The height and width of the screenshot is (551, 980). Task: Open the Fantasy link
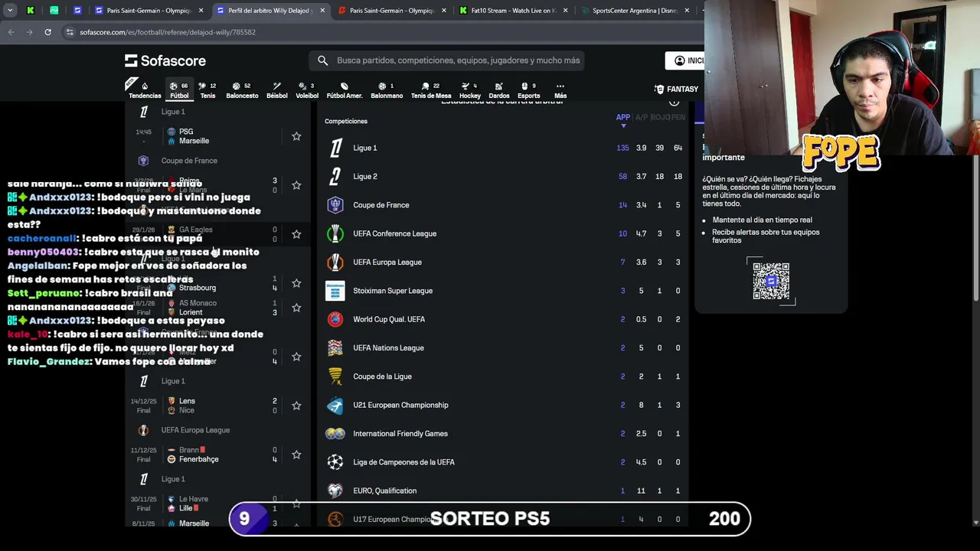676,89
